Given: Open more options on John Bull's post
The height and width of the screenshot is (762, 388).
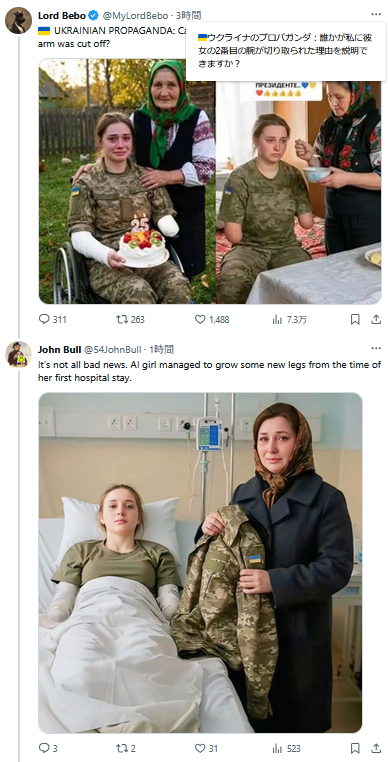Looking at the screenshot, I should click(x=376, y=348).
